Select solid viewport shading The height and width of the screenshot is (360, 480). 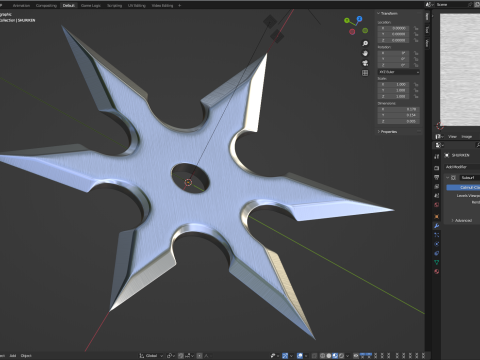pos(329,356)
